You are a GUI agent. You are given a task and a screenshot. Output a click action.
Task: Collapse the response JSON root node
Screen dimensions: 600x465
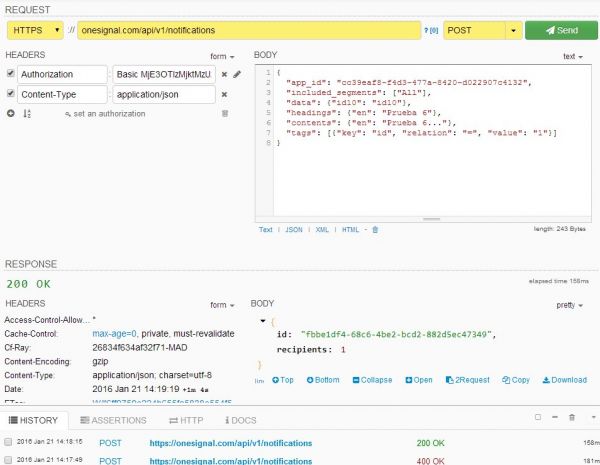pos(263,321)
